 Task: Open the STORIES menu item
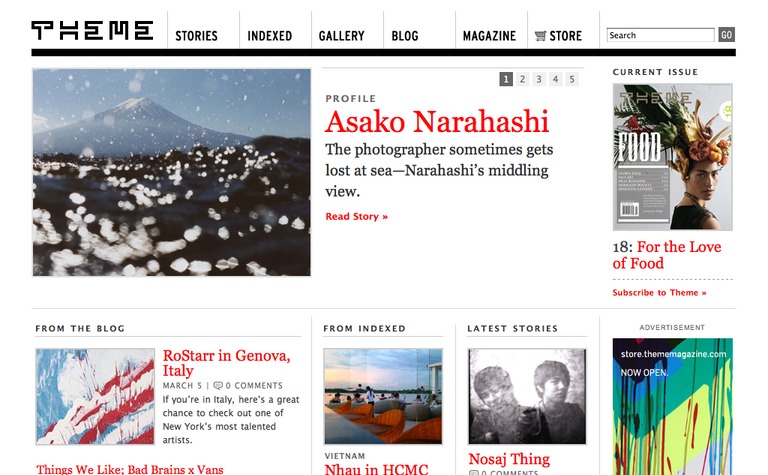click(196, 36)
